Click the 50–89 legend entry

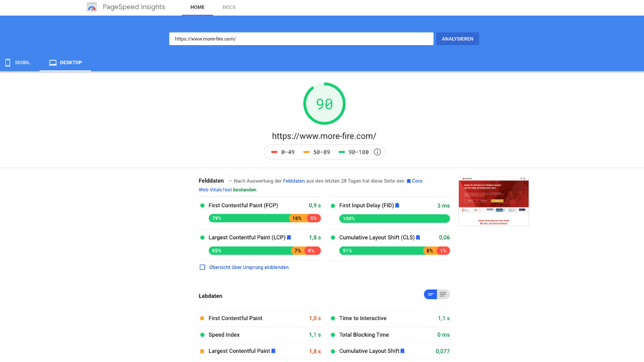(317, 152)
